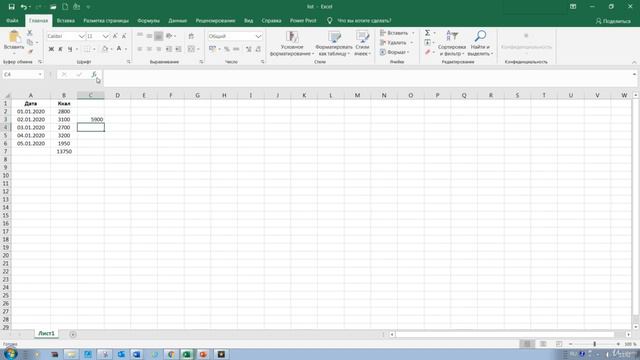Open the Font Color A button
Viewport: 640px width, 360px height.
[119, 49]
